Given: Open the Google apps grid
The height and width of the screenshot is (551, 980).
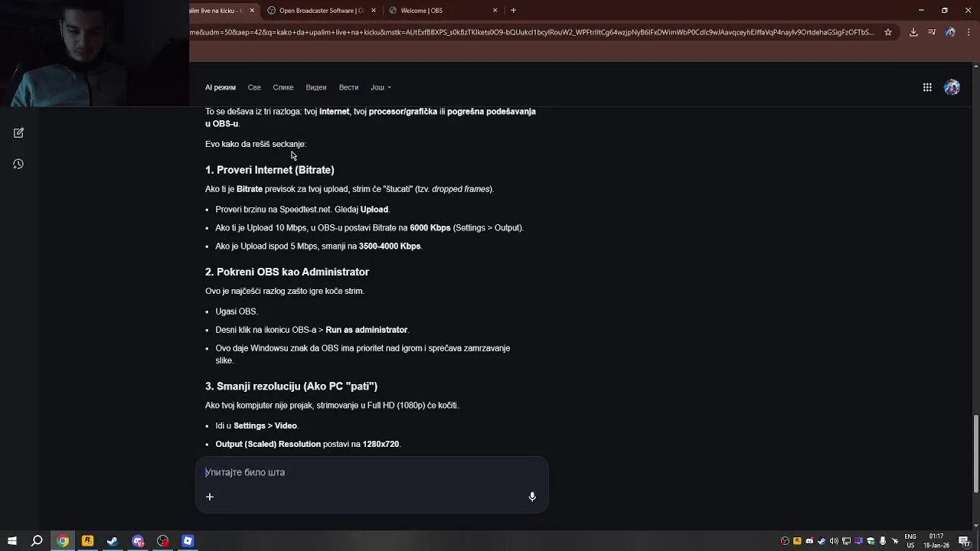Looking at the screenshot, I should pyautogui.click(x=927, y=87).
